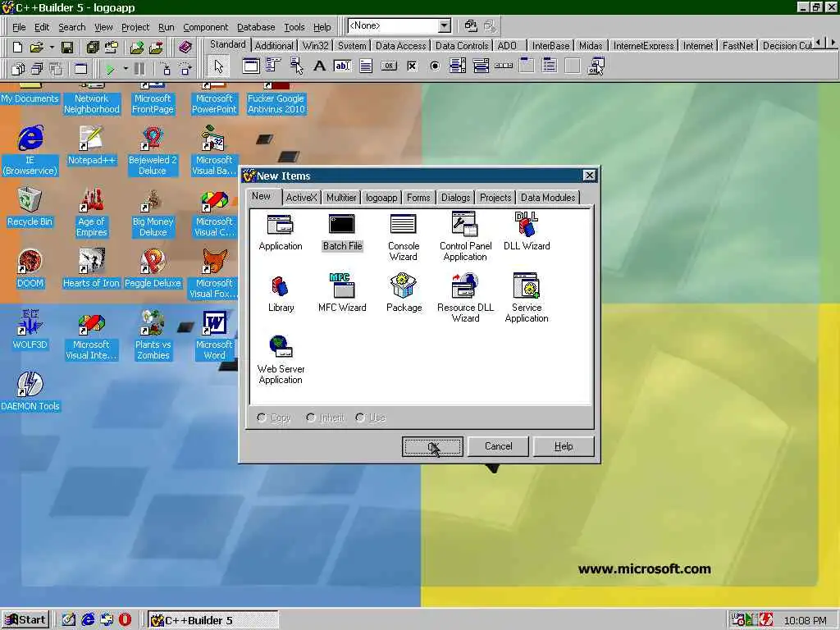Select the DOOM desktop shortcut

point(30,268)
